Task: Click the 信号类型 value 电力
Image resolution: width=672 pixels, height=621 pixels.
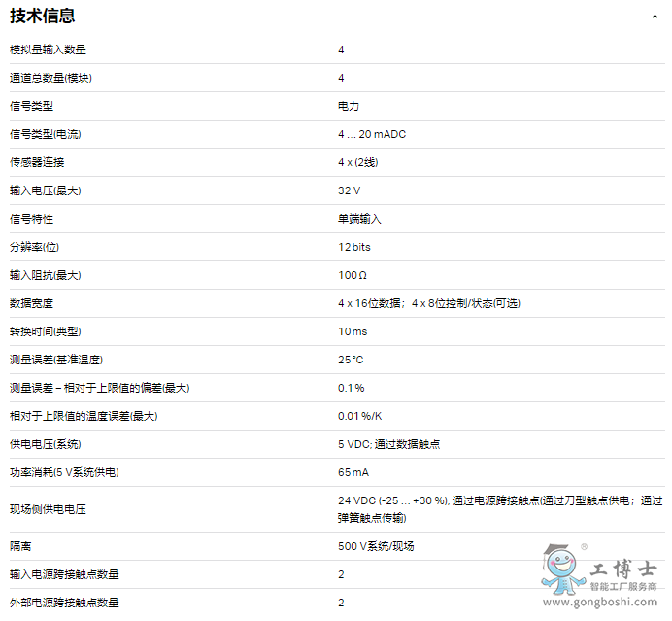Action: coord(349,106)
